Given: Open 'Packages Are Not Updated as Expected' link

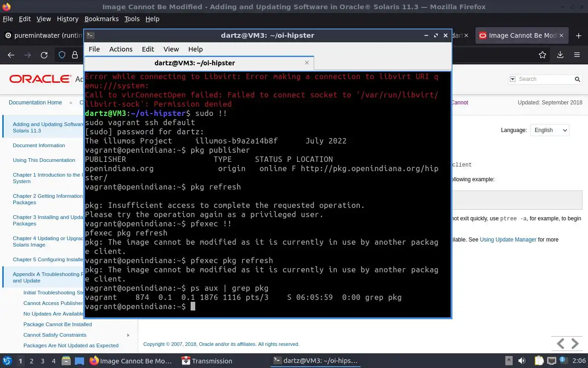Looking at the screenshot, I should tap(71, 345).
